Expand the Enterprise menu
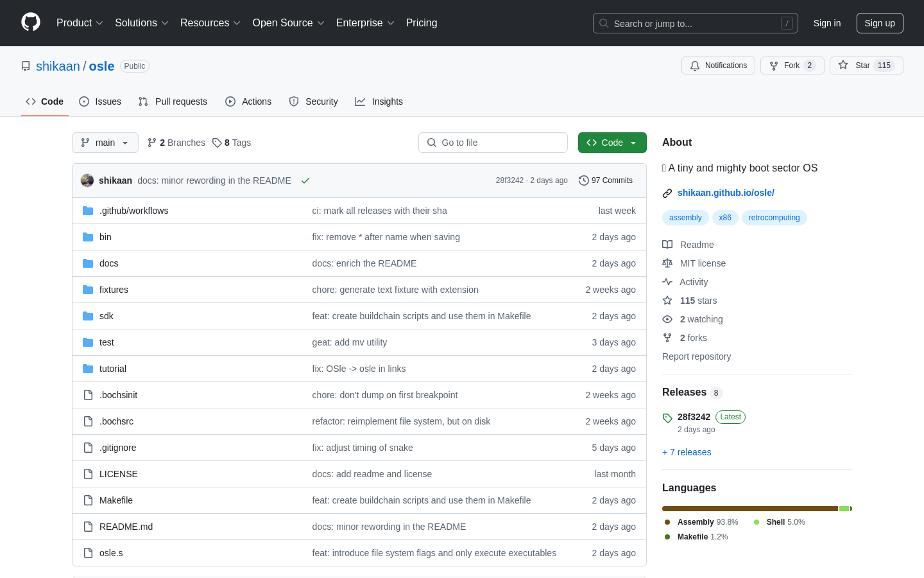 pos(365,23)
